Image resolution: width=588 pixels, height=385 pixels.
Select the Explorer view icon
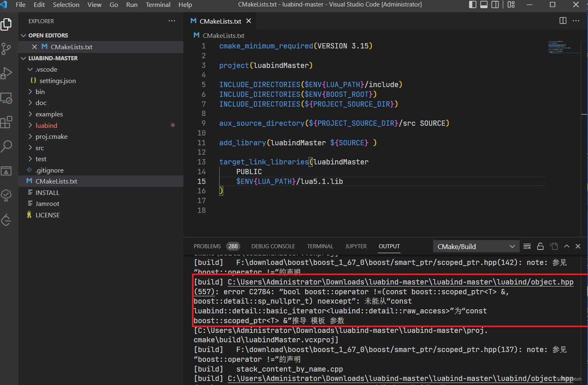coord(6,24)
